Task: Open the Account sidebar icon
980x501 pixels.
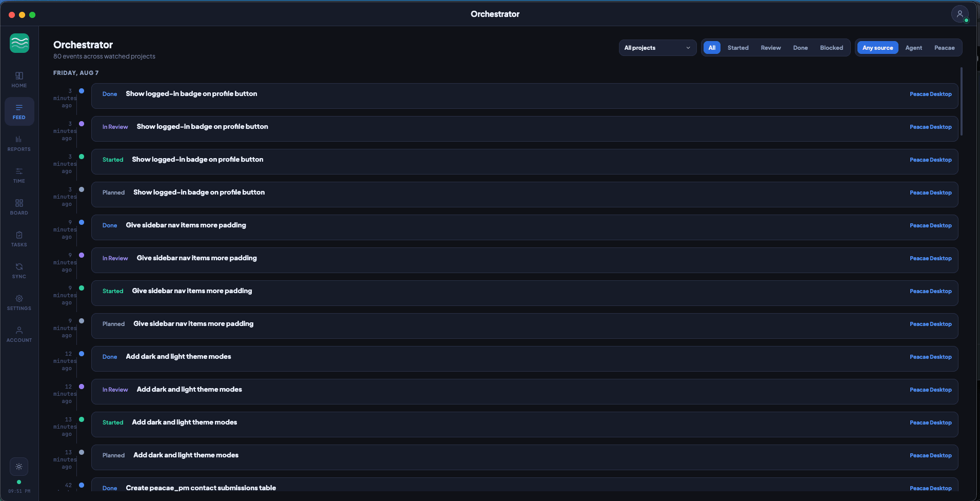Action: 19,334
